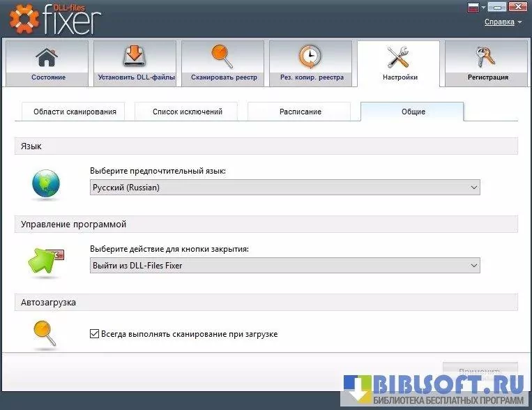Click the house icon for Состояние

point(47,56)
